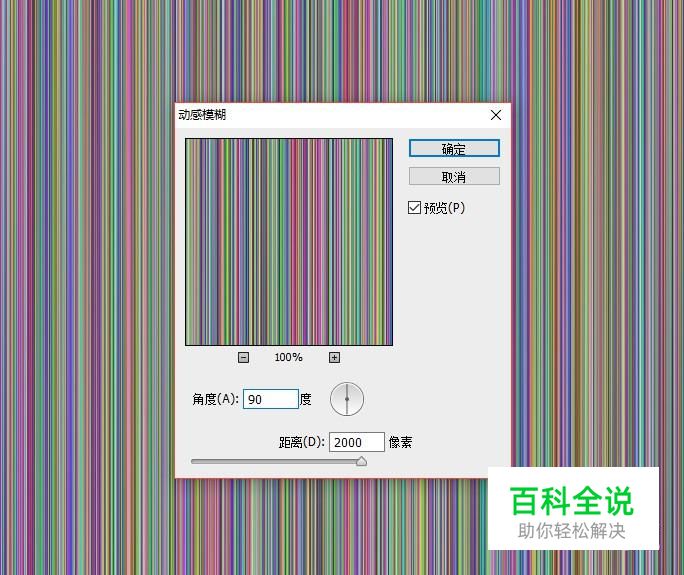Toggle the 预览(P) checkbox
Screen dimensions: 684x575
click(x=414, y=208)
